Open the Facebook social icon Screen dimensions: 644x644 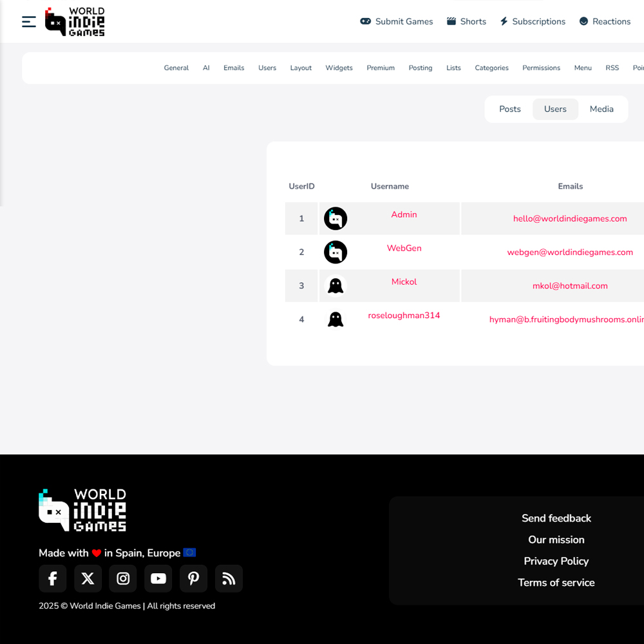[x=53, y=578]
